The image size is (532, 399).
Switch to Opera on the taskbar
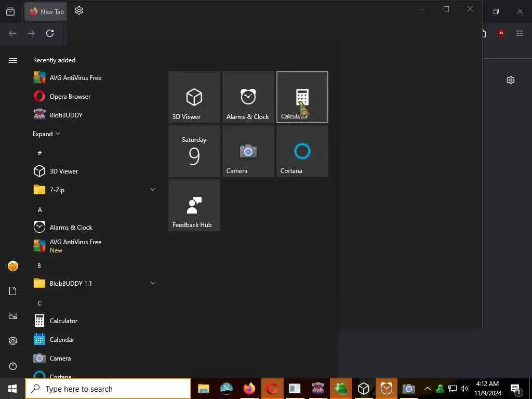click(x=272, y=389)
